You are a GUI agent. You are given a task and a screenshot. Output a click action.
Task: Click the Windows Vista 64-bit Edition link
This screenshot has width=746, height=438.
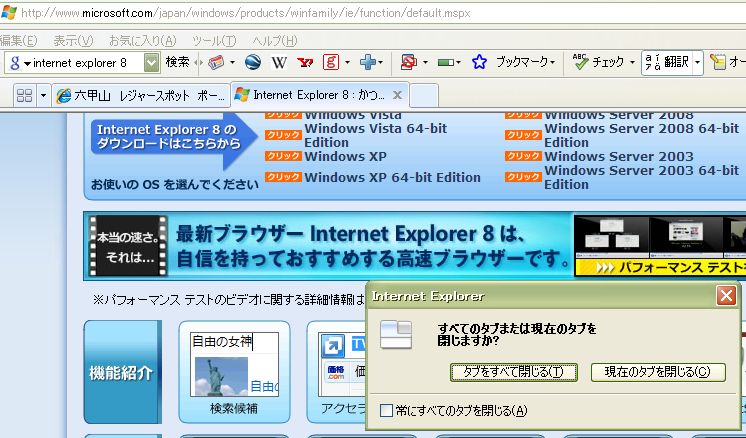(376, 136)
